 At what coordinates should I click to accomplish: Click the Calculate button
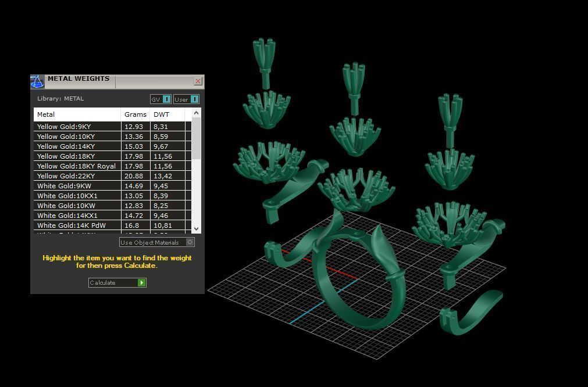[x=117, y=282]
